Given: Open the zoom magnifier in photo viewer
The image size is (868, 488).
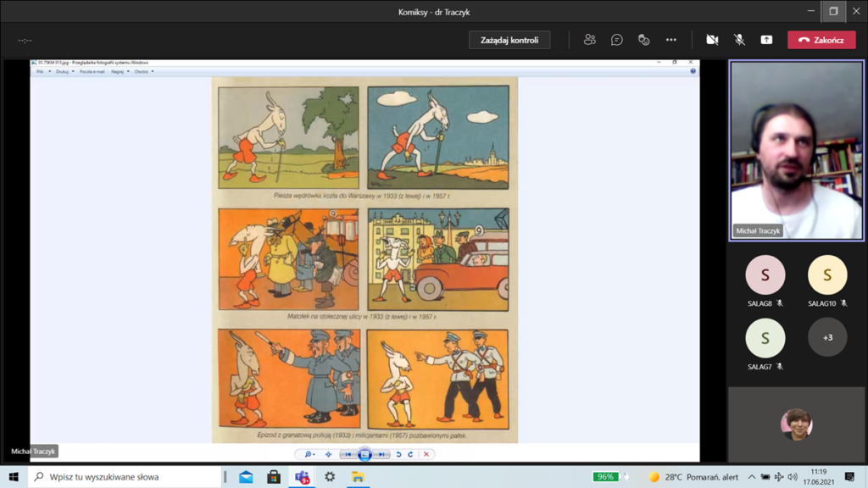Looking at the screenshot, I should click(308, 454).
